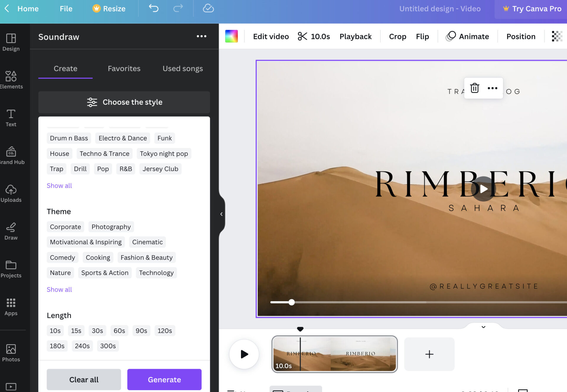Select the 30s length chip
The image size is (567, 392).
[97, 331]
